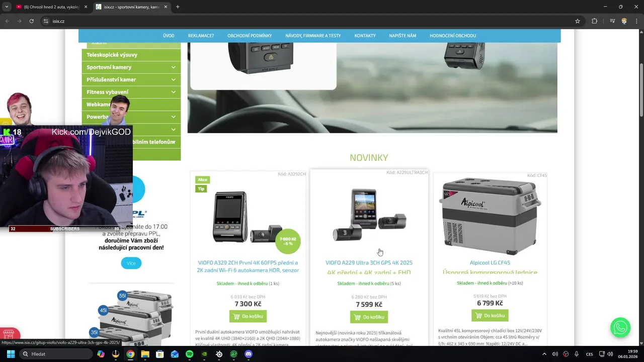Image resolution: width=644 pixels, height=362 pixels.
Task: Click the green Tip label
Action: coord(201,189)
